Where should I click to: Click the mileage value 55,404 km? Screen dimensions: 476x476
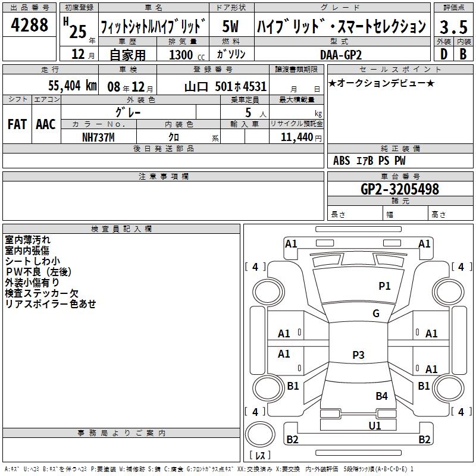click(65, 86)
